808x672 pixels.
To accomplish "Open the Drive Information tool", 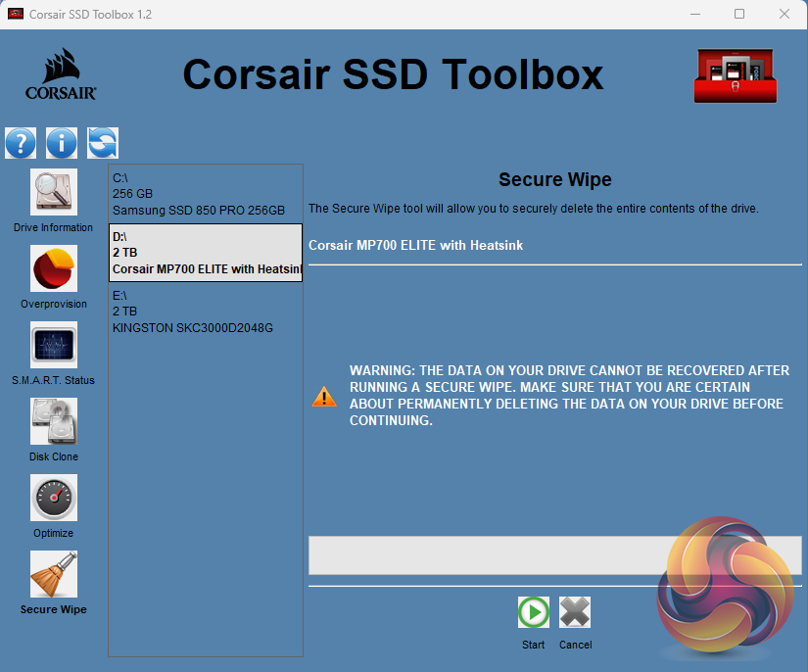I will 54,192.
